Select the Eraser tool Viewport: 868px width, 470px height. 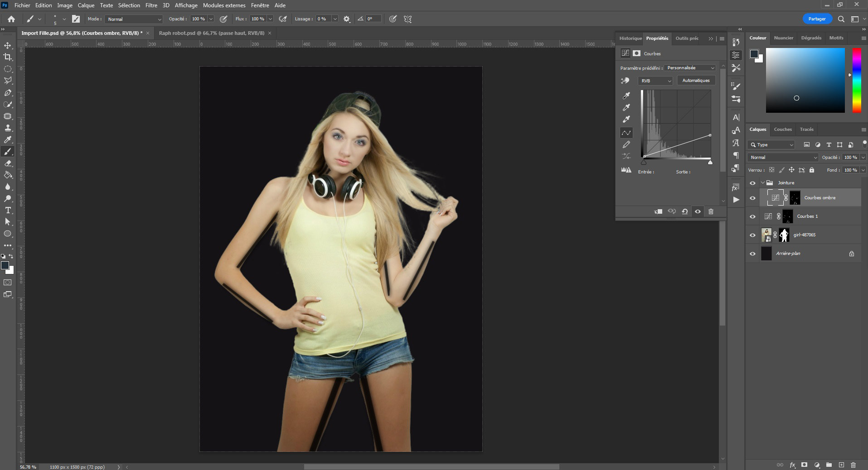pyautogui.click(x=8, y=163)
